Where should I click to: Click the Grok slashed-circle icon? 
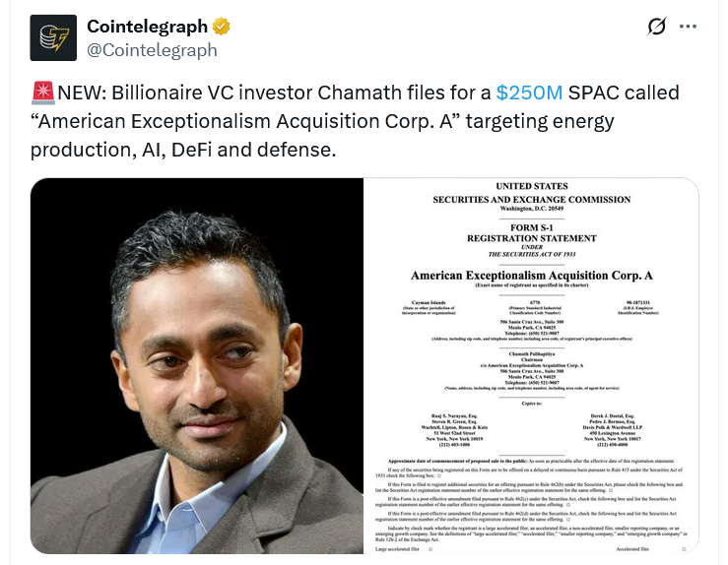click(x=656, y=27)
